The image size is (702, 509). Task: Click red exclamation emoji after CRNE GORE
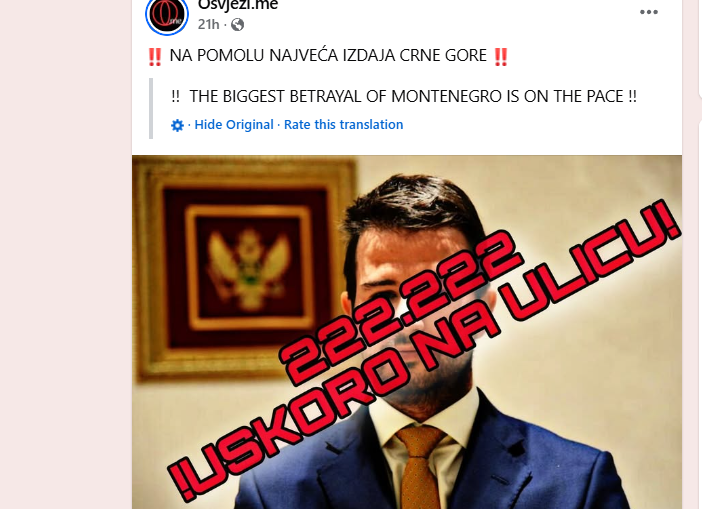[x=501, y=56]
